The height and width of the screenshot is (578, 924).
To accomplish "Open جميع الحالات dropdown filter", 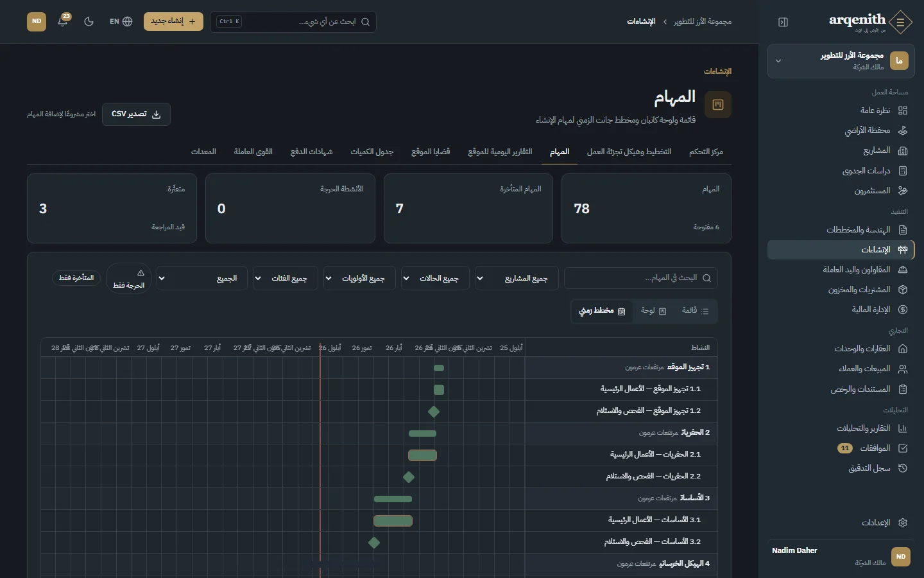I will tap(436, 278).
